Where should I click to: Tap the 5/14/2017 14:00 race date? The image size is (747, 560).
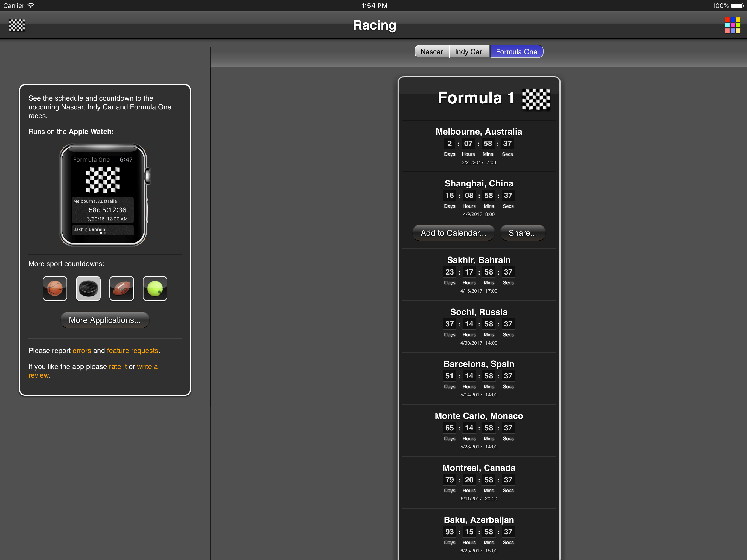click(478, 395)
